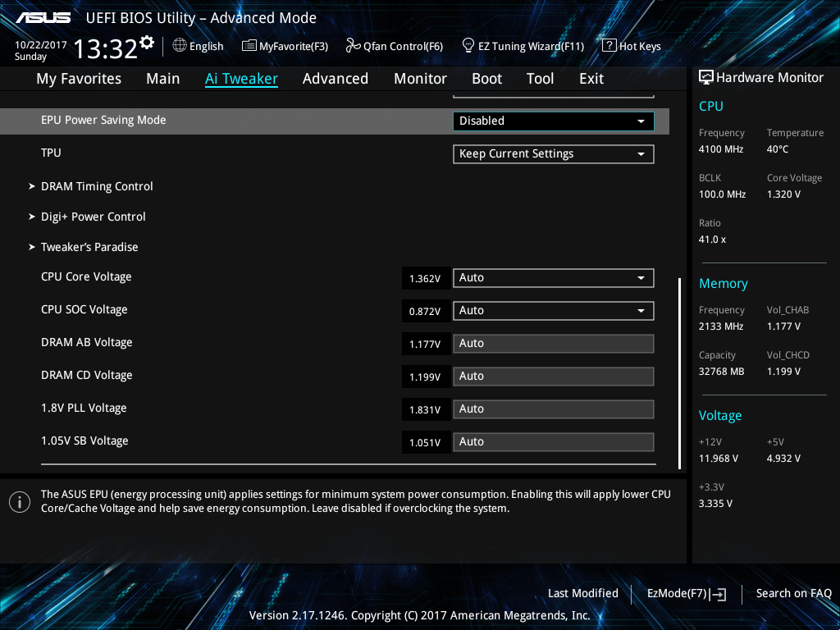Click the 1.362V core voltage readout
Image resolution: width=840 pixels, height=630 pixels.
(x=426, y=279)
